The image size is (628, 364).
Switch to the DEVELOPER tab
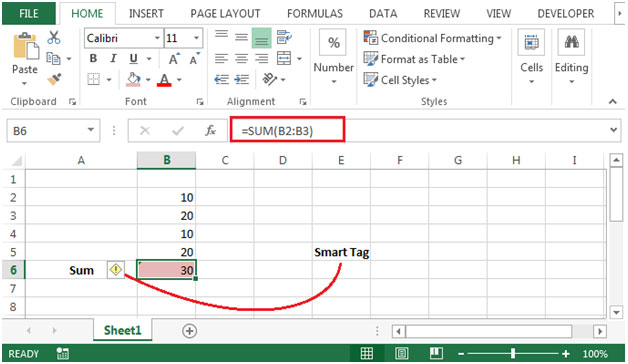566,14
